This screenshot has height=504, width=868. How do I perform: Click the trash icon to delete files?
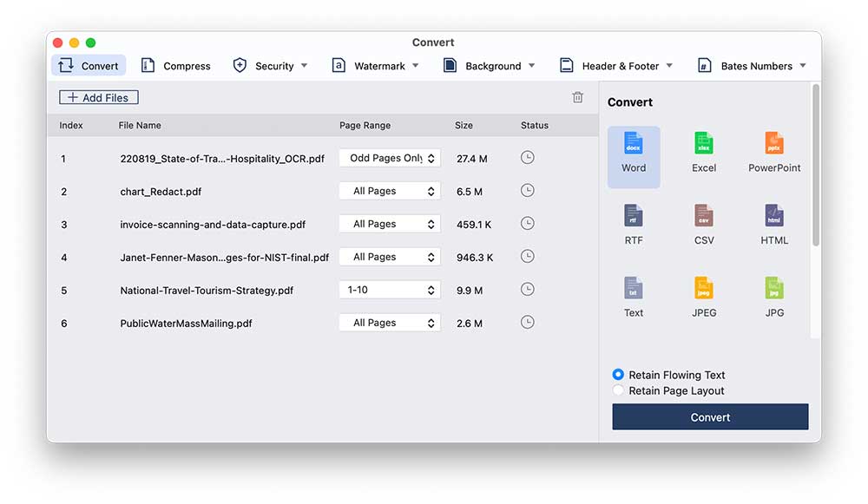(x=578, y=98)
